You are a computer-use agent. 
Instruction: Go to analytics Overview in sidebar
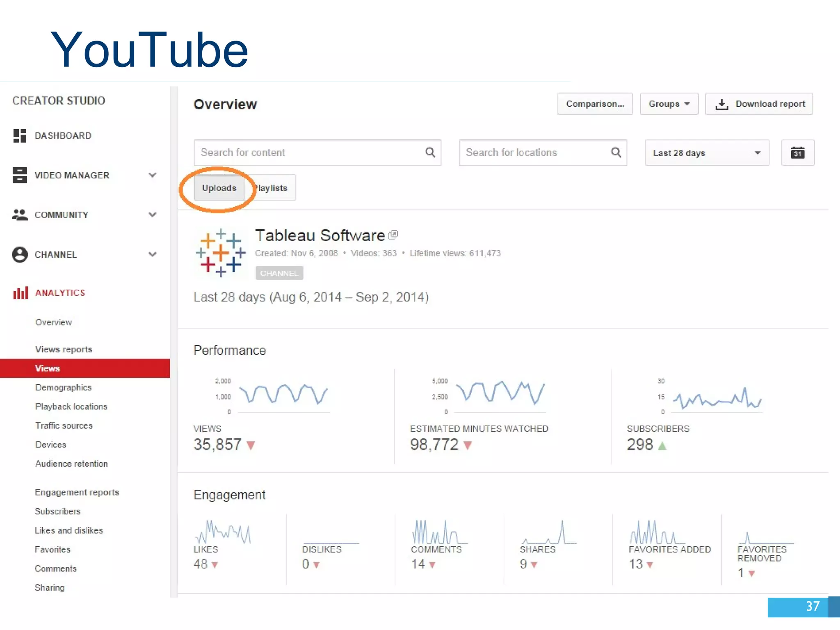pyautogui.click(x=53, y=322)
